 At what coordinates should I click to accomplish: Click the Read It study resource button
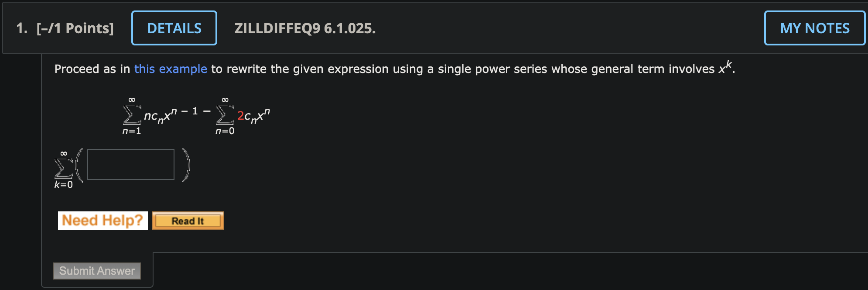[x=188, y=221]
